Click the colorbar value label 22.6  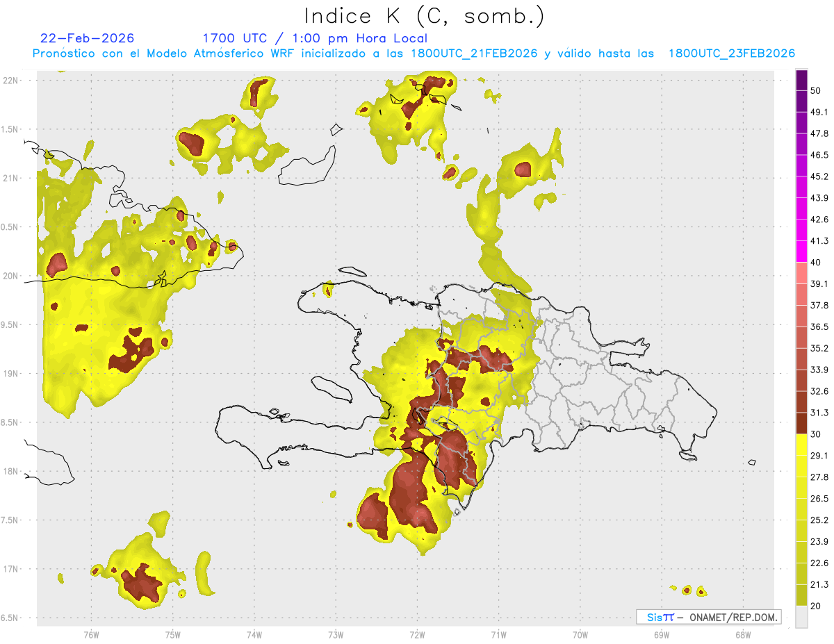[x=819, y=563]
